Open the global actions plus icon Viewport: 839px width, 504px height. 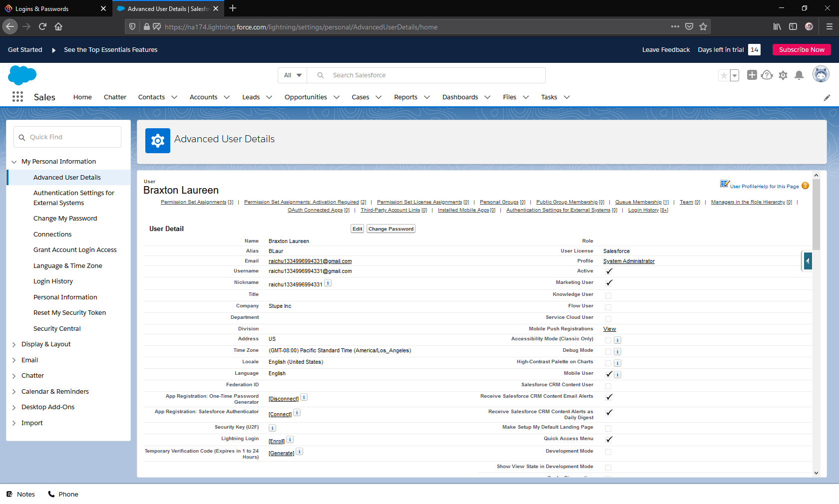pyautogui.click(x=752, y=75)
